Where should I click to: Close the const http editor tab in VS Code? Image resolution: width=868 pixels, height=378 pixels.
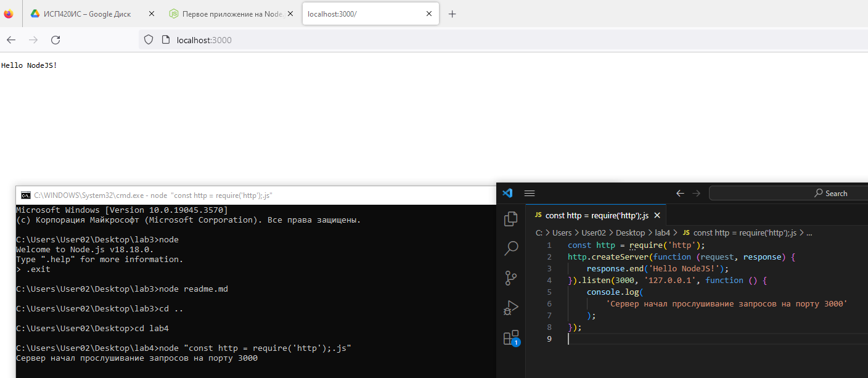[657, 215]
